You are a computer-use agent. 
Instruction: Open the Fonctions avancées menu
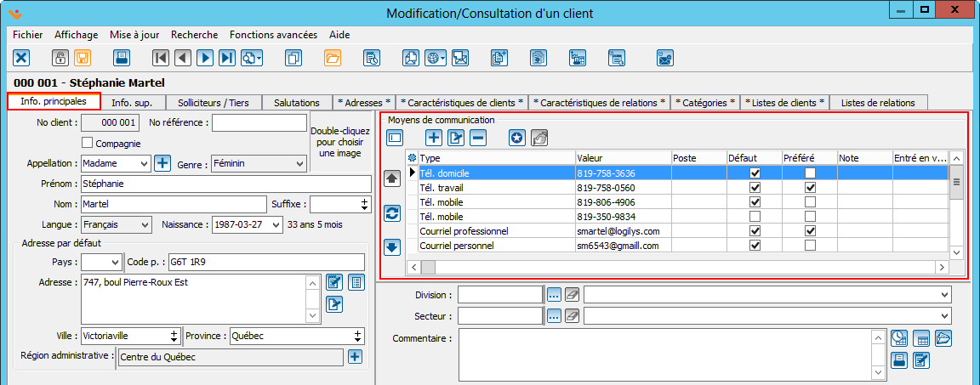click(273, 35)
